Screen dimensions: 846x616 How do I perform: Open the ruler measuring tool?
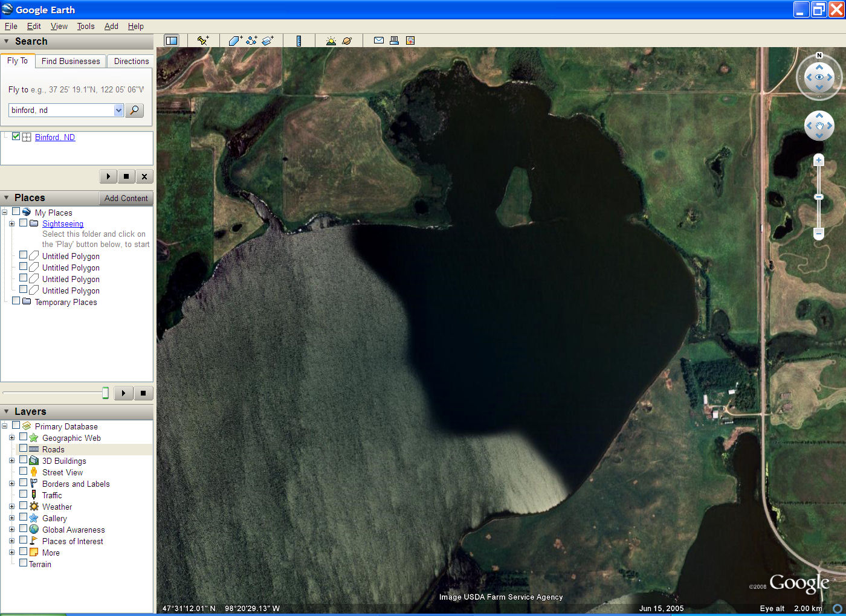point(299,40)
